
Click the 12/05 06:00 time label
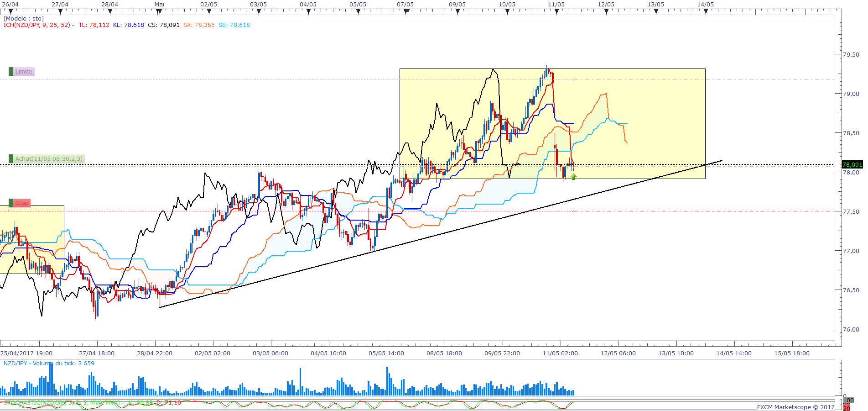pos(618,353)
